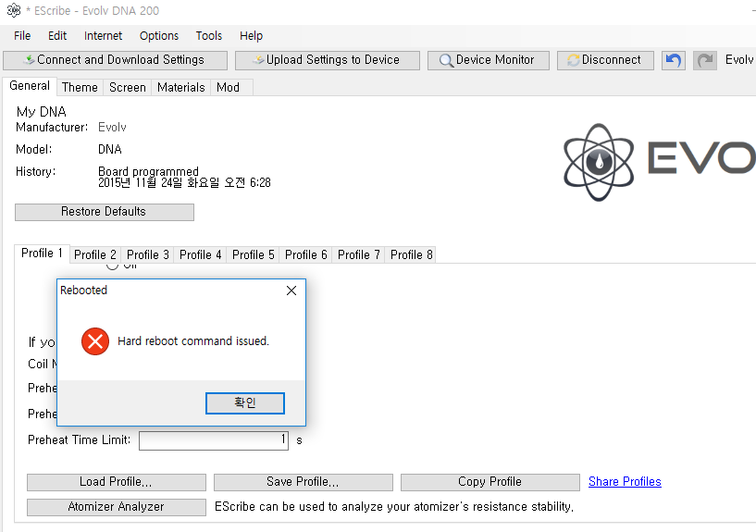Switch to the Materials tab
This screenshot has width=756, height=532.
tap(180, 87)
